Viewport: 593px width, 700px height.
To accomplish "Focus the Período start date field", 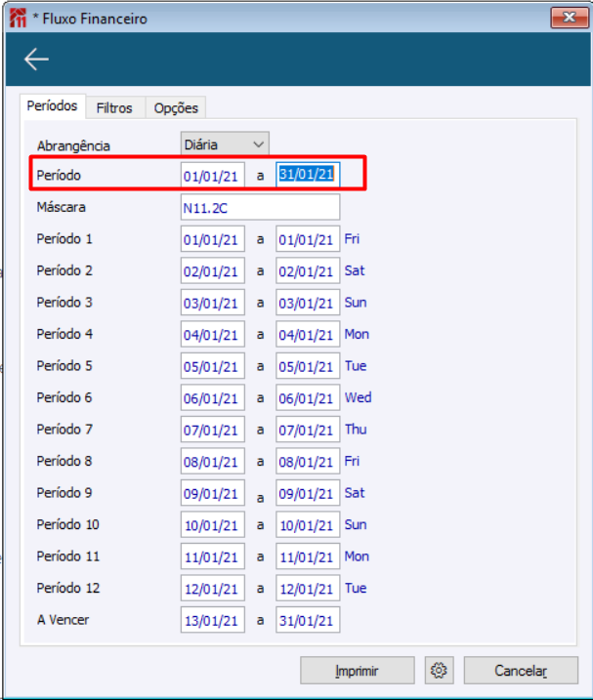I will [213, 175].
